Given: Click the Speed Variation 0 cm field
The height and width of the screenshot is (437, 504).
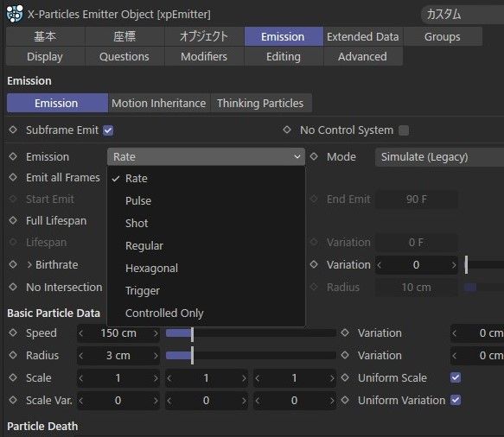Looking at the screenshot, I should click(477, 333).
